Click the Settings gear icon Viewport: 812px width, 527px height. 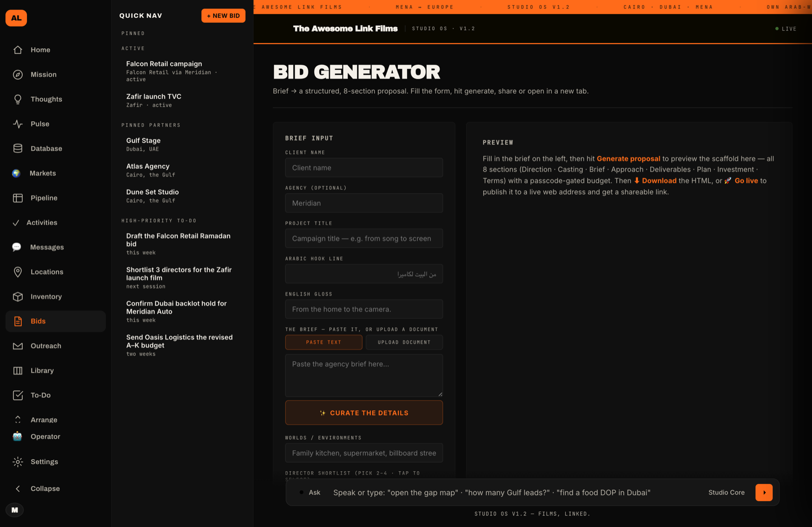pyautogui.click(x=18, y=462)
